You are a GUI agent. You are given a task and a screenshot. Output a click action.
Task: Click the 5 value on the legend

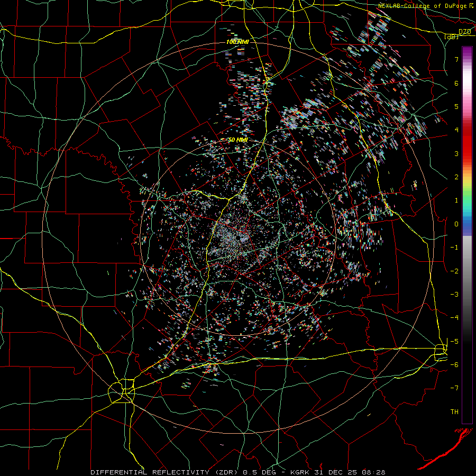(456, 106)
